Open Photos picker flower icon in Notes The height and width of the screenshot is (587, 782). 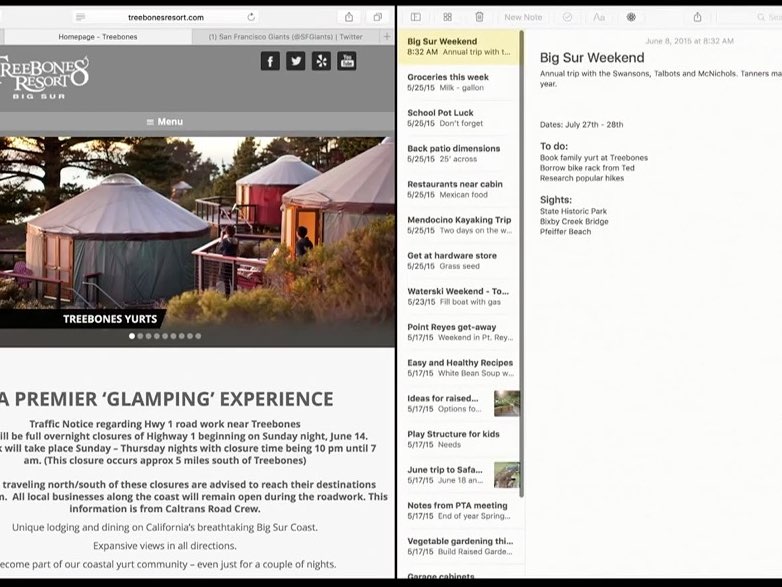pos(631,17)
